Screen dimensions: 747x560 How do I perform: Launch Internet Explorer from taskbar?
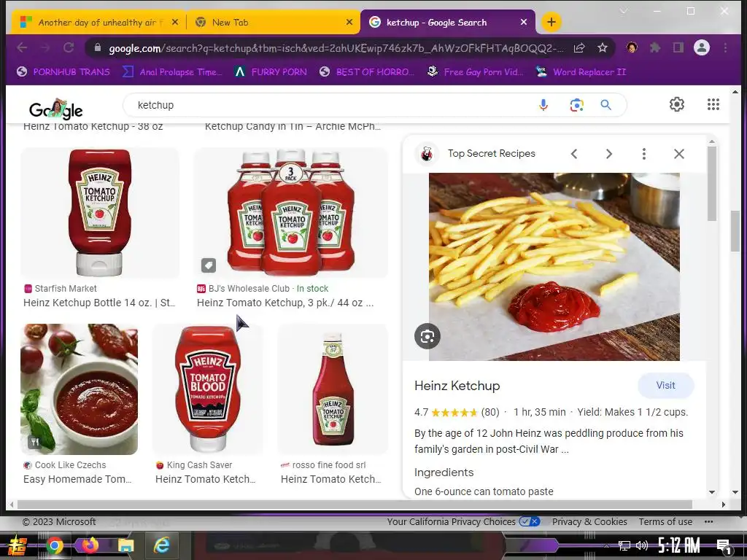(161, 545)
